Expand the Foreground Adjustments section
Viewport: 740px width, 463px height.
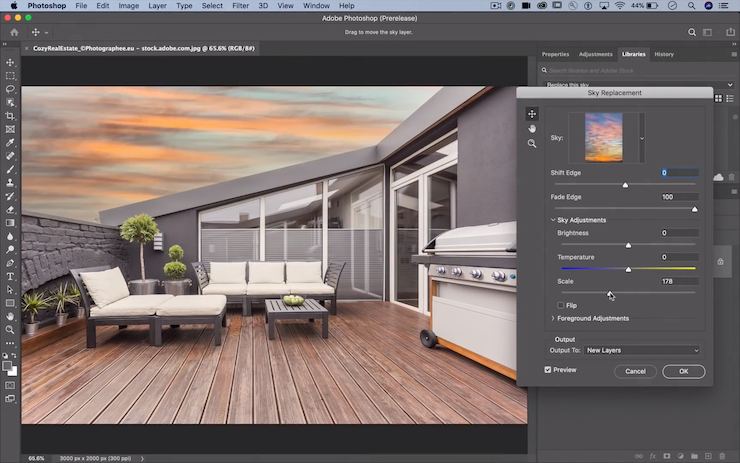[553, 318]
